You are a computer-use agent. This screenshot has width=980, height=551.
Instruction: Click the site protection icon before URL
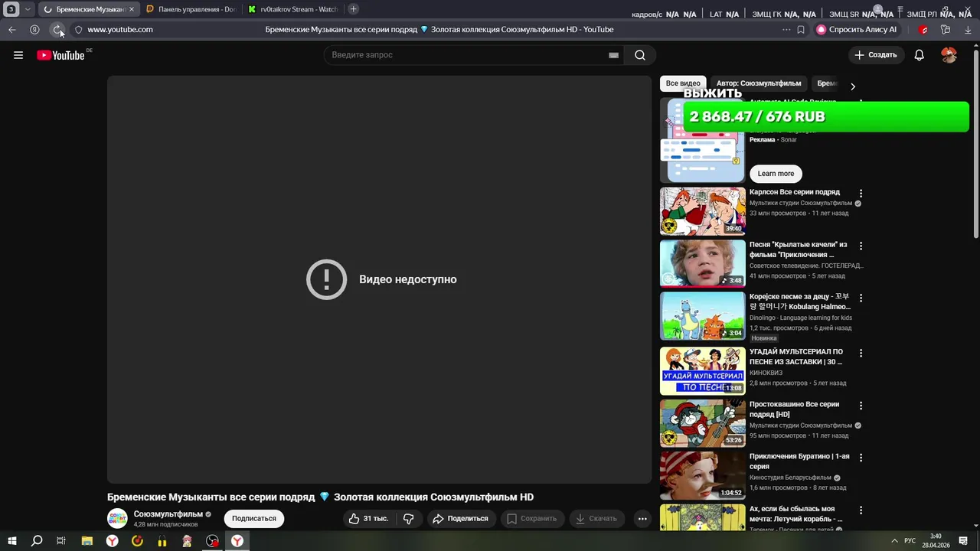(x=78, y=30)
